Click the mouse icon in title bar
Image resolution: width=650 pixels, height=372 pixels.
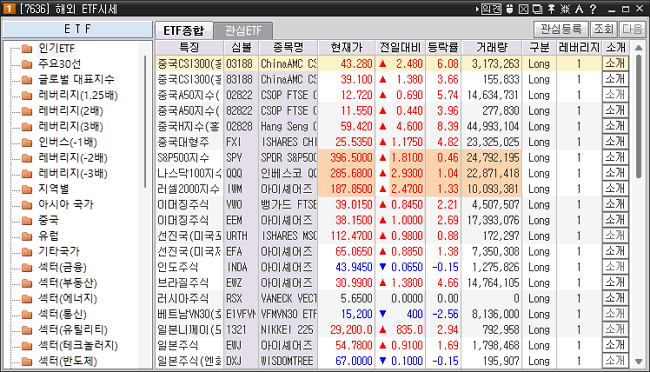pyautogui.click(x=510, y=9)
